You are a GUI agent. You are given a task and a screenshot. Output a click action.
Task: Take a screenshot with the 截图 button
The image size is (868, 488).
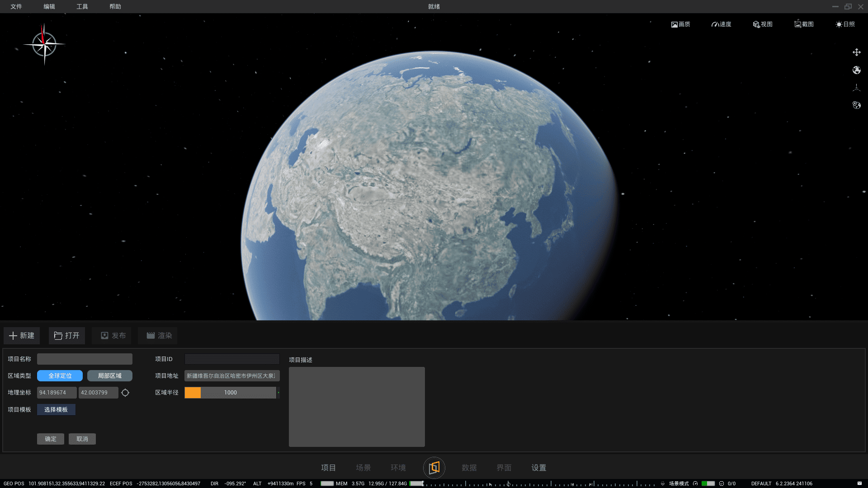pyautogui.click(x=804, y=24)
